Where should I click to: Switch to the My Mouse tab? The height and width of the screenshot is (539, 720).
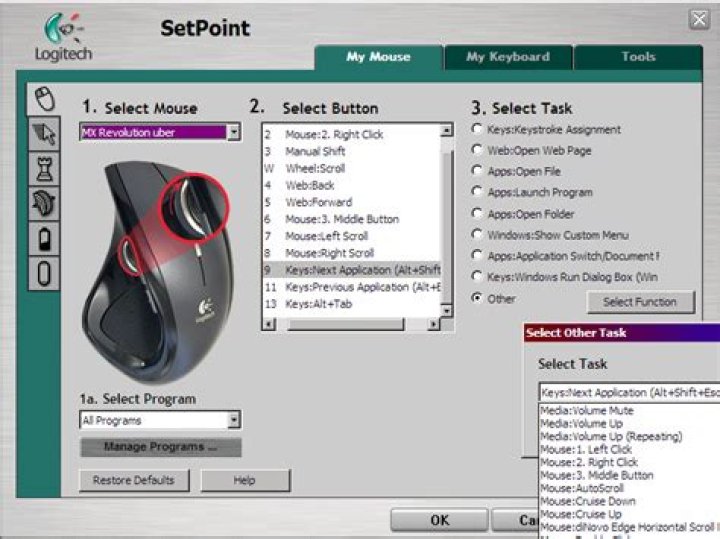[378, 57]
